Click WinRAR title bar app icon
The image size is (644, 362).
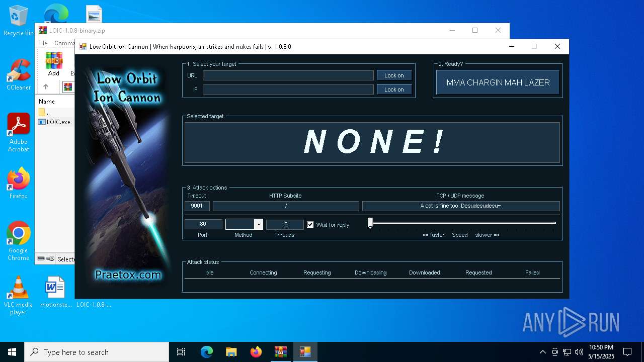point(43,31)
